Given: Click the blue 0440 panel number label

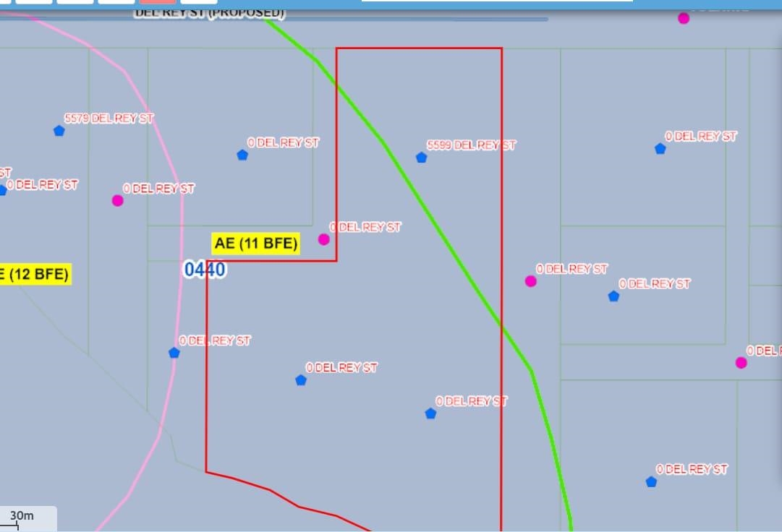Looking at the screenshot, I should pos(205,270).
